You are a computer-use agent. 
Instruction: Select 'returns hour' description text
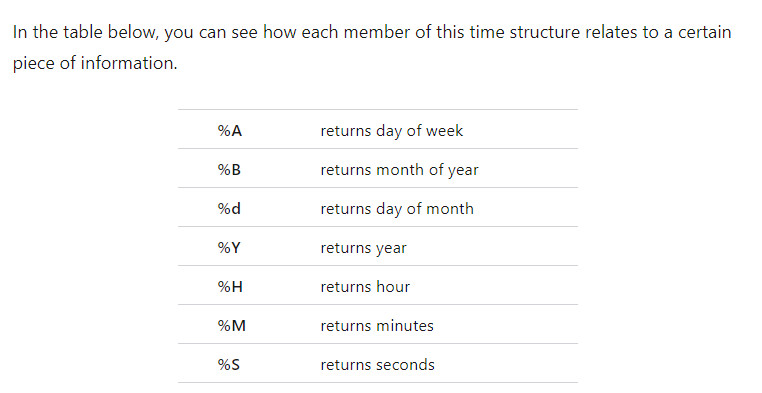[x=365, y=287]
